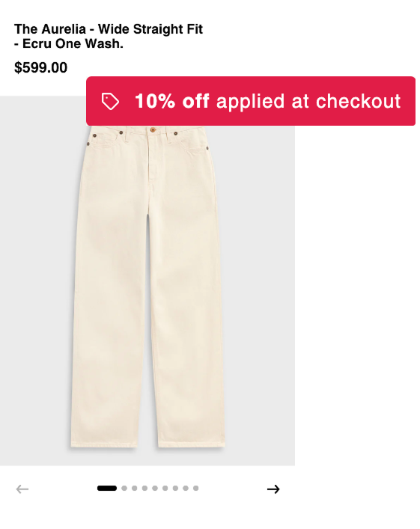Click the bold '10% off' text
The image size is (420, 529).
click(172, 101)
